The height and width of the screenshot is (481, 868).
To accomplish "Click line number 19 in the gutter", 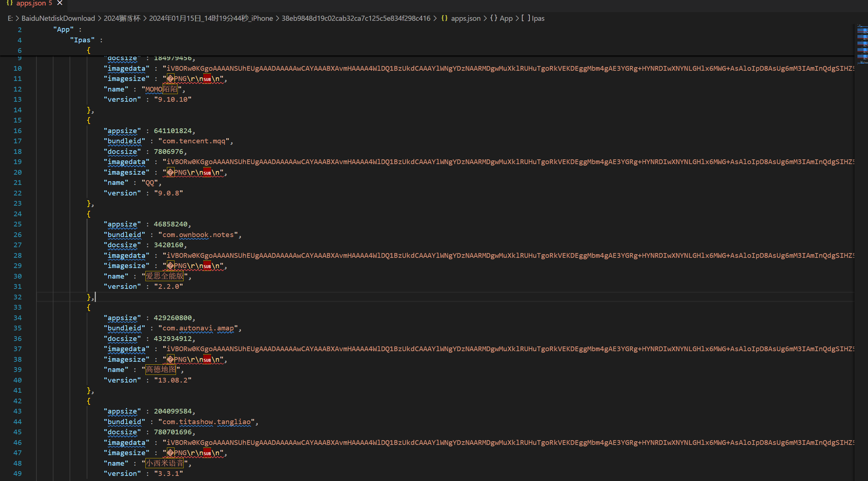I will tap(17, 162).
